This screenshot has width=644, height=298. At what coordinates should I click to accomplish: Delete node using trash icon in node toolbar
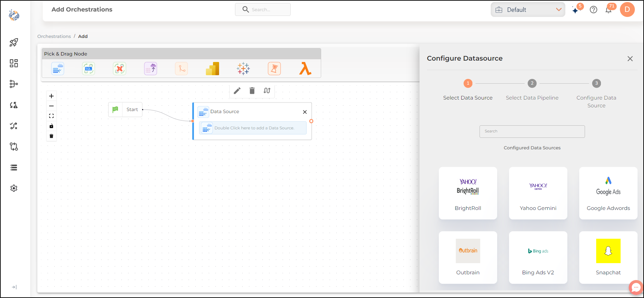pos(252,90)
